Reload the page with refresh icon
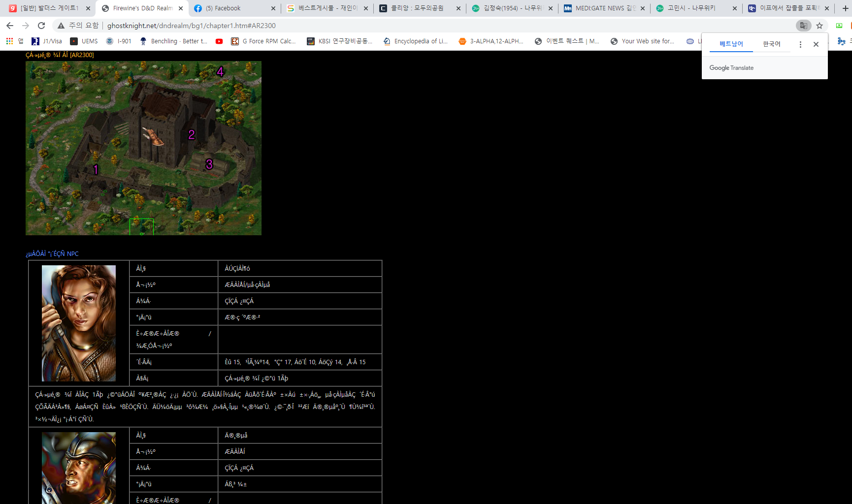852x504 pixels. tap(41, 26)
